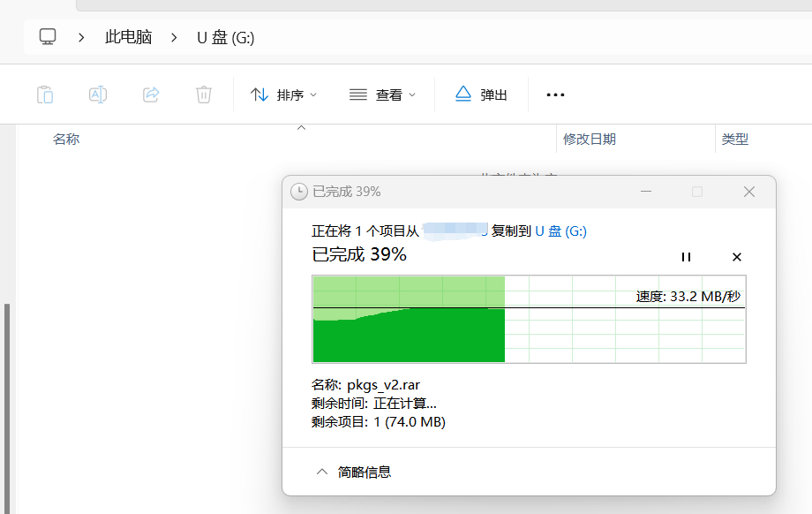Click the share icon in toolbar
This screenshot has height=514, width=812.
click(151, 94)
